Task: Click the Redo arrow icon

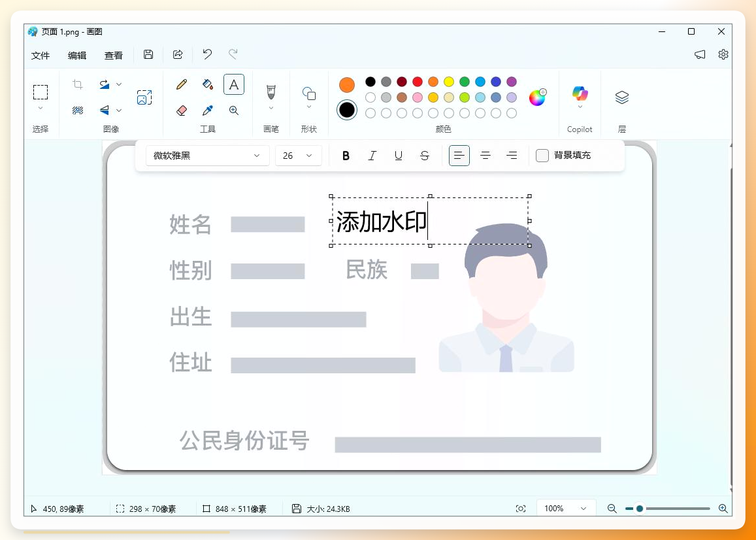Action: click(x=233, y=54)
